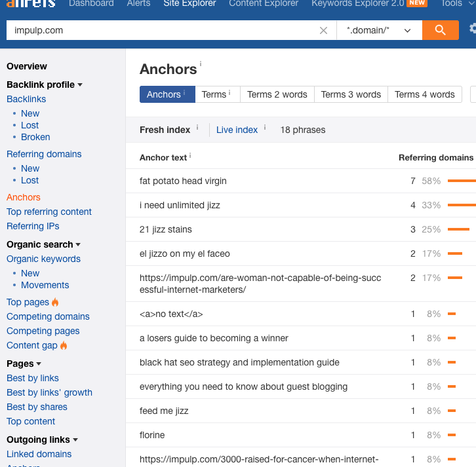Screen dimensions: 476x467
Task: Open Organic keywords
Action: 43,259
